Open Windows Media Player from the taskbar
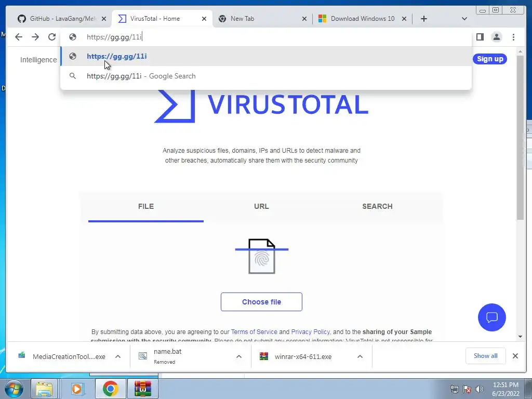This screenshot has width=532, height=399. (x=77, y=389)
